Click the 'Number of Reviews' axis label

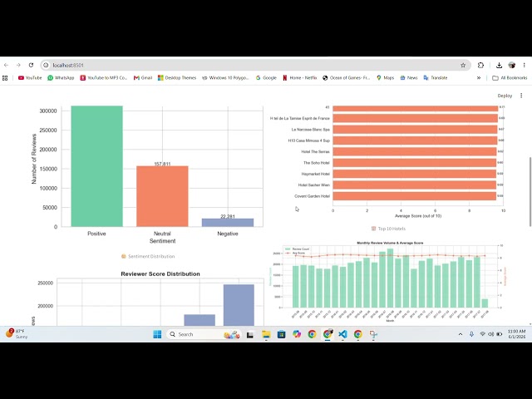[34, 159]
